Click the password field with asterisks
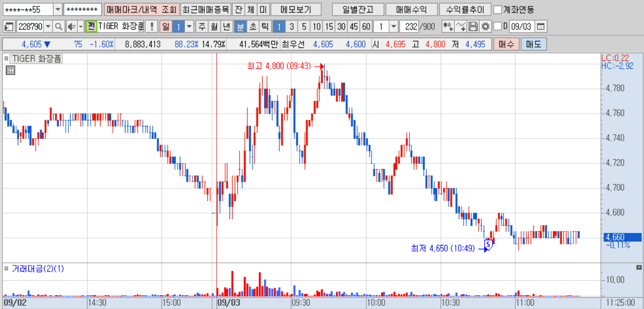 click(83, 10)
